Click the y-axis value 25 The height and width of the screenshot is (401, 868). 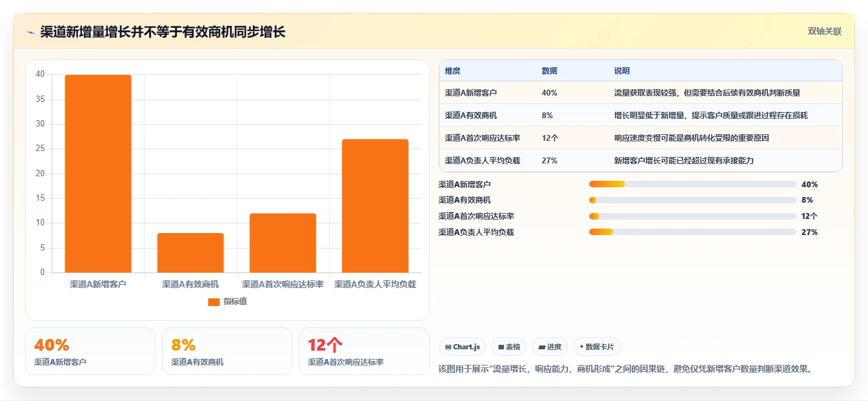pyautogui.click(x=40, y=149)
